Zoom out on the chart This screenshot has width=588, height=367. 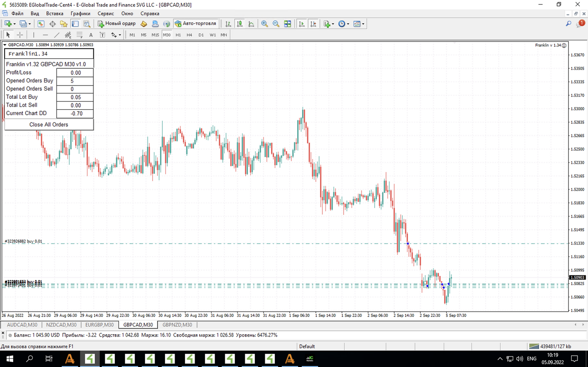pos(276,24)
